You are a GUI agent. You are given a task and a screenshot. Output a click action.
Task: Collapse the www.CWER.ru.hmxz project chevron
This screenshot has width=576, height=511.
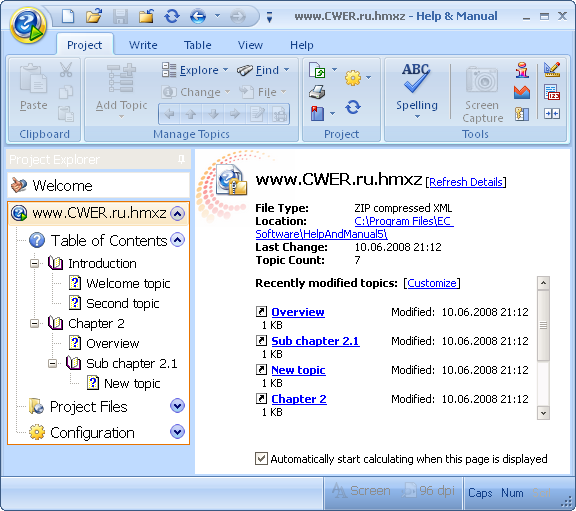(x=178, y=213)
